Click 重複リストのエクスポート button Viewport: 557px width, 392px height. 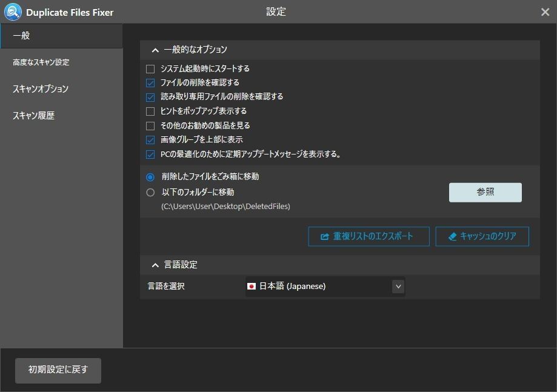coord(369,236)
